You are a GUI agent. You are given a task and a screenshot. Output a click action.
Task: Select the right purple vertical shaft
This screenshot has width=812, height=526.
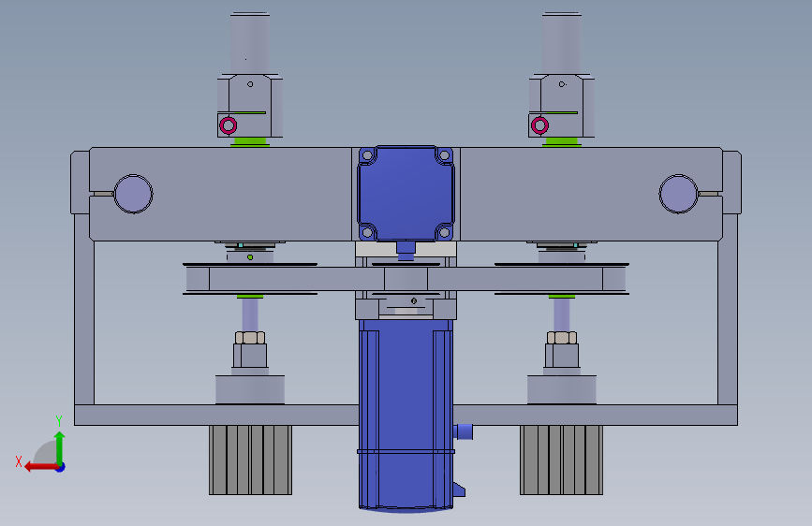coord(562,314)
